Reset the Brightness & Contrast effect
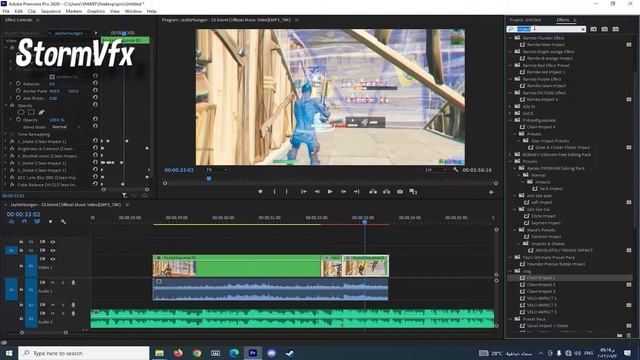 95,148
